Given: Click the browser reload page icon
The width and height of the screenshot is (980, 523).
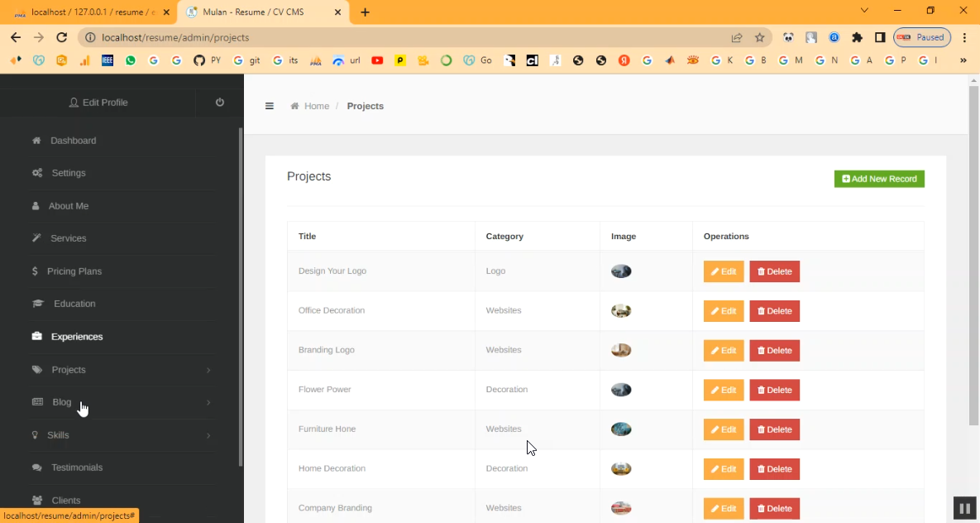Looking at the screenshot, I should [x=61, y=37].
